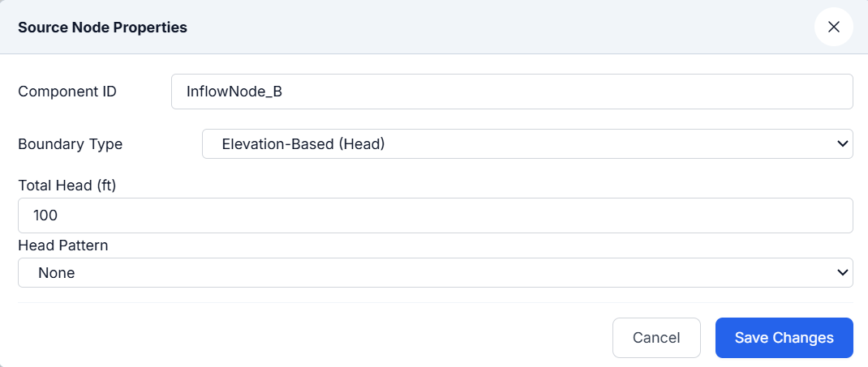Open the Boundary Type dropdown
Screen dimensions: 868x367
pyautogui.click(x=527, y=143)
